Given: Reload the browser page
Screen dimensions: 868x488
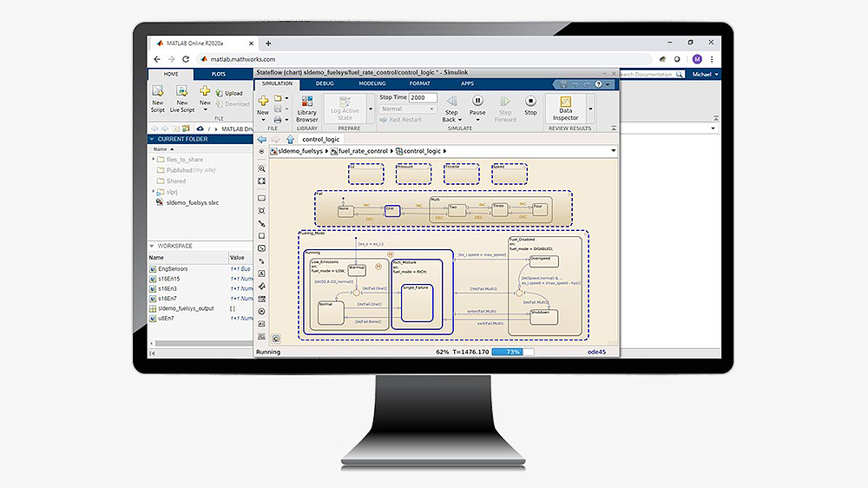Looking at the screenshot, I should (x=186, y=59).
